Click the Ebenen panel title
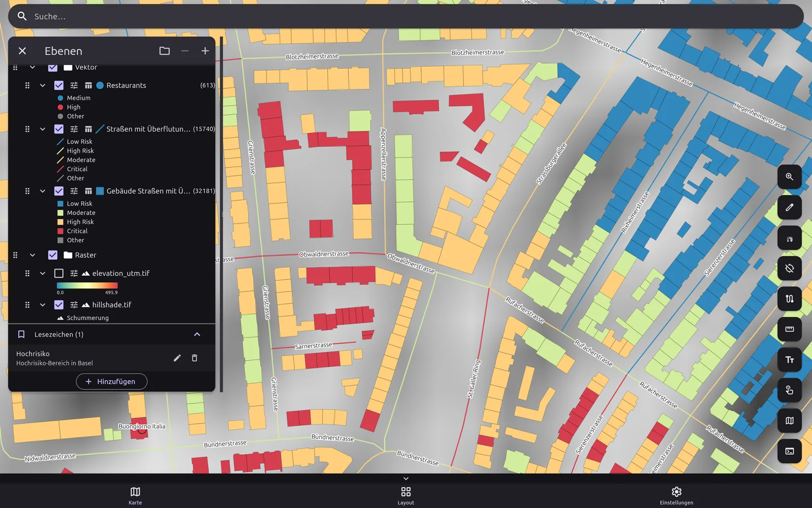This screenshot has height=508, width=812. (63, 51)
